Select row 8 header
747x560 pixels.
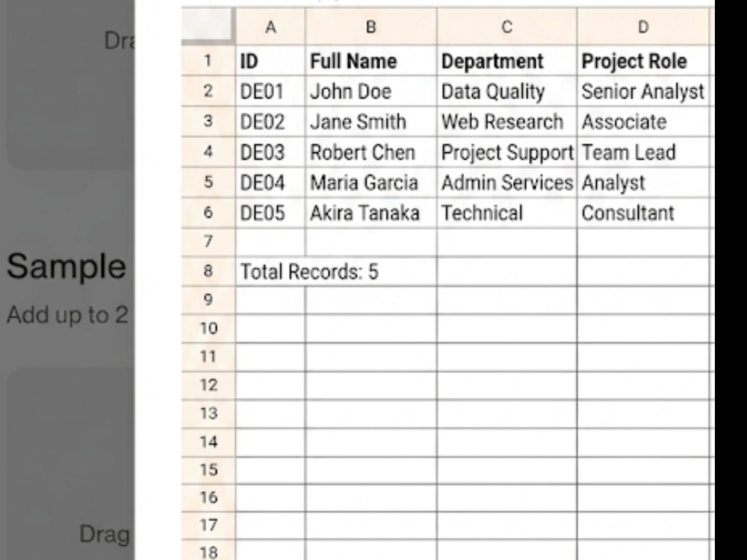[208, 272]
